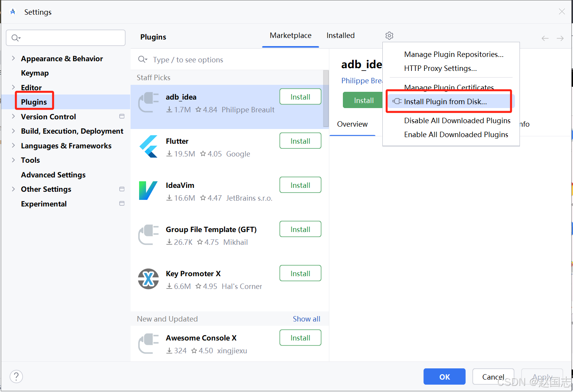Focus the settings search field
This screenshot has width=573, height=392.
click(65, 38)
